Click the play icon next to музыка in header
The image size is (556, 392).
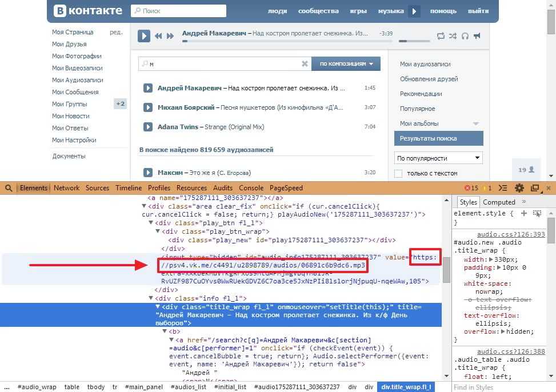coord(414,11)
